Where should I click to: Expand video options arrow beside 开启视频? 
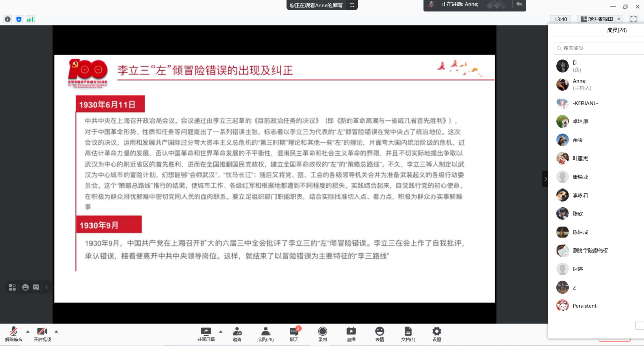56,331
